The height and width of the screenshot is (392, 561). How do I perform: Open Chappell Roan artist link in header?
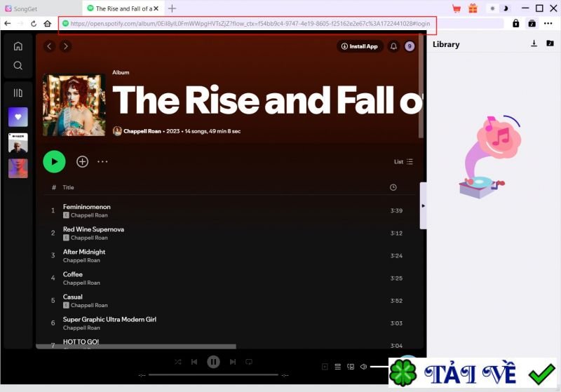coord(142,131)
